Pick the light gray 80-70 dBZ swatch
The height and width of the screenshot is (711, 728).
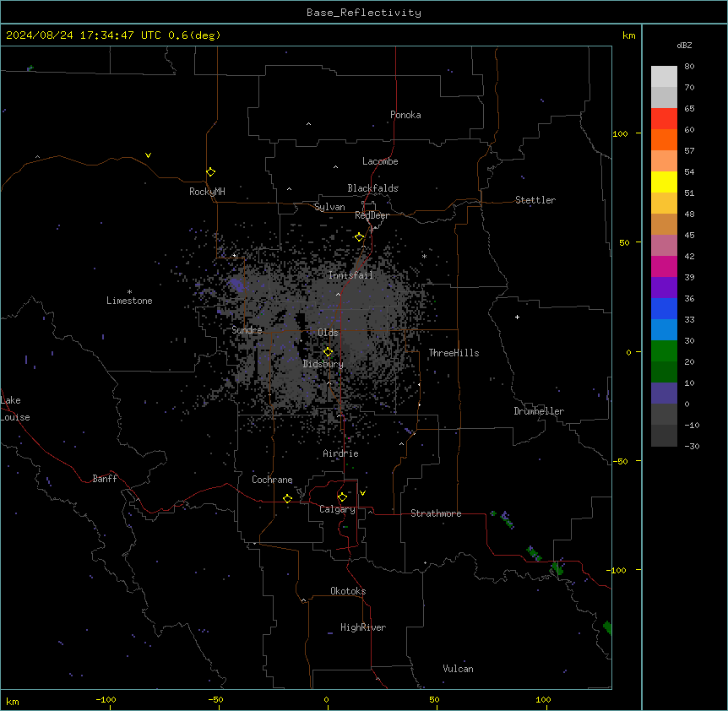coord(664,77)
